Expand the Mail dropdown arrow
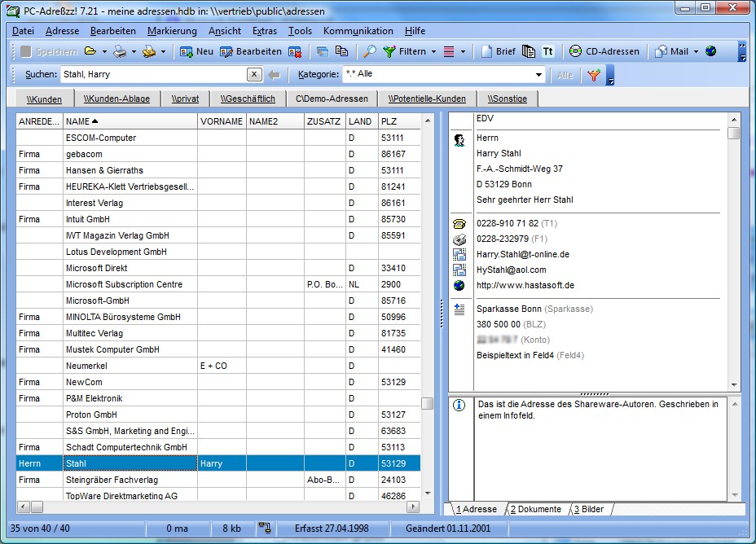The width and height of the screenshot is (756, 544). click(697, 51)
